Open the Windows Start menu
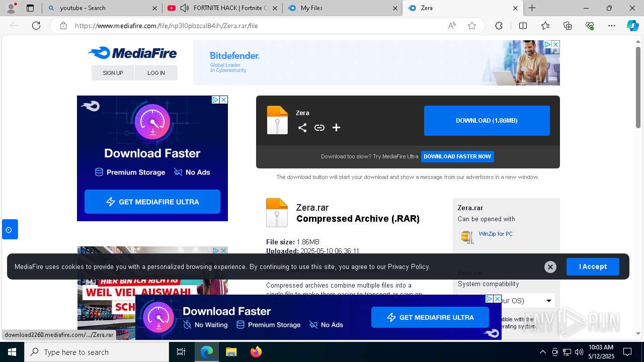The width and height of the screenshot is (644, 362). [12, 352]
